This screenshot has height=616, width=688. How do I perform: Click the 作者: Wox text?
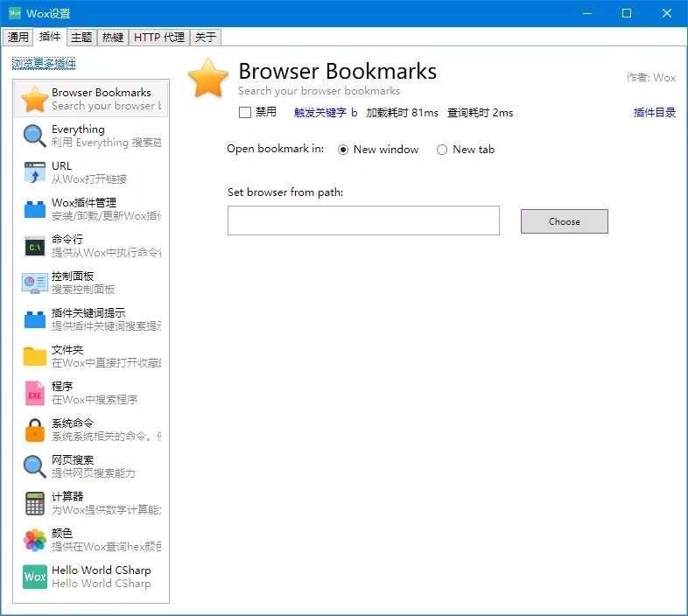tap(651, 78)
